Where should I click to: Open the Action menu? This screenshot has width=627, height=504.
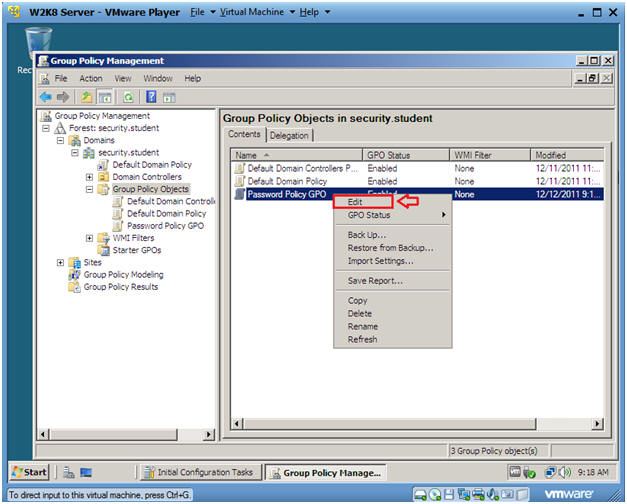91,78
